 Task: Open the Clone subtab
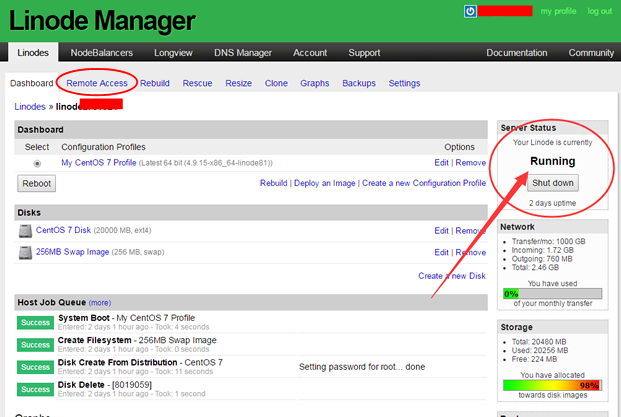(276, 83)
